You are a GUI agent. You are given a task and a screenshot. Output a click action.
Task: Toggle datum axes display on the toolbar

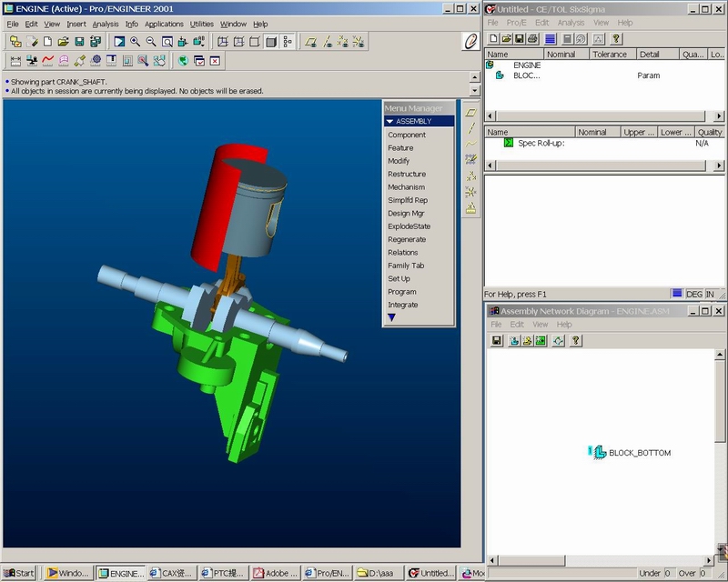pyautogui.click(x=327, y=42)
